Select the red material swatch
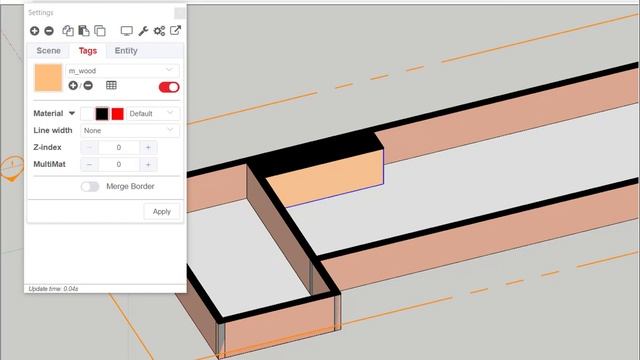 click(x=118, y=114)
